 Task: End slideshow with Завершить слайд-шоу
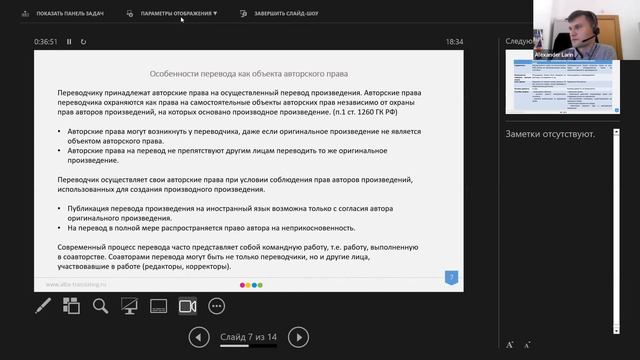pos(279,13)
